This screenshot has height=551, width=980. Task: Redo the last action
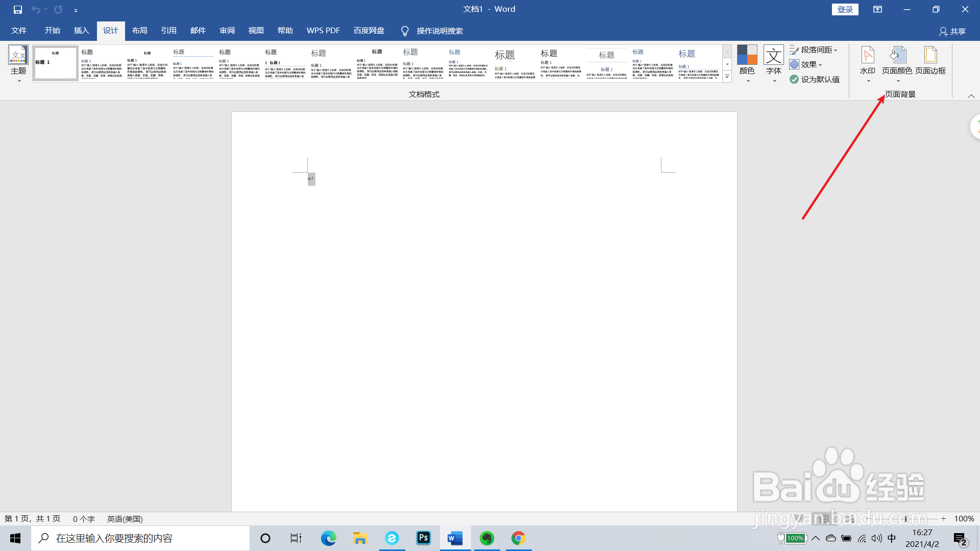point(58,10)
